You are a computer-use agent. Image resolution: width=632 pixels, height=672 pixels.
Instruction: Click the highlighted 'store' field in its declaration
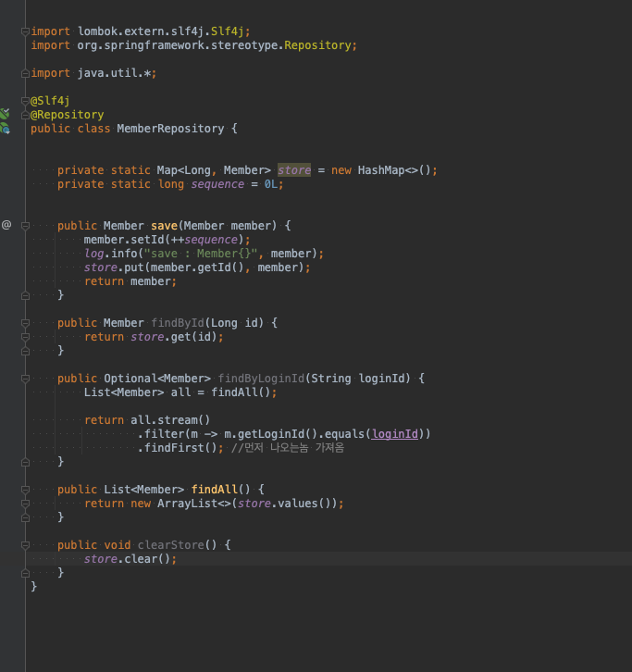(294, 170)
